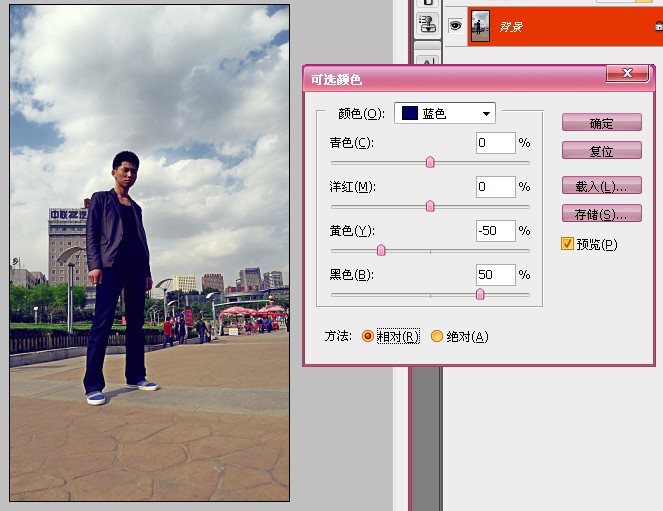The height and width of the screenshot is (511, 663).
Task: Click the 黄色 slider handle
Action: point(381,250)
